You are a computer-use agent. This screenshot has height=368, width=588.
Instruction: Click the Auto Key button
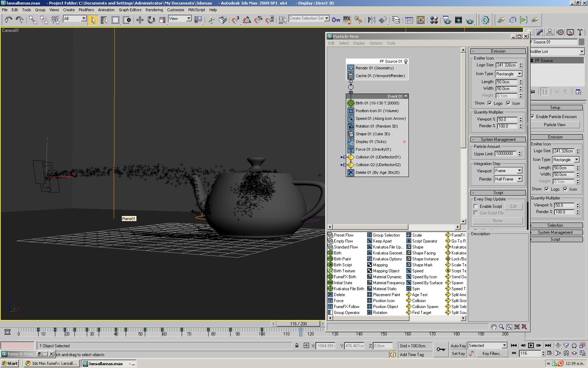(458, 346)
